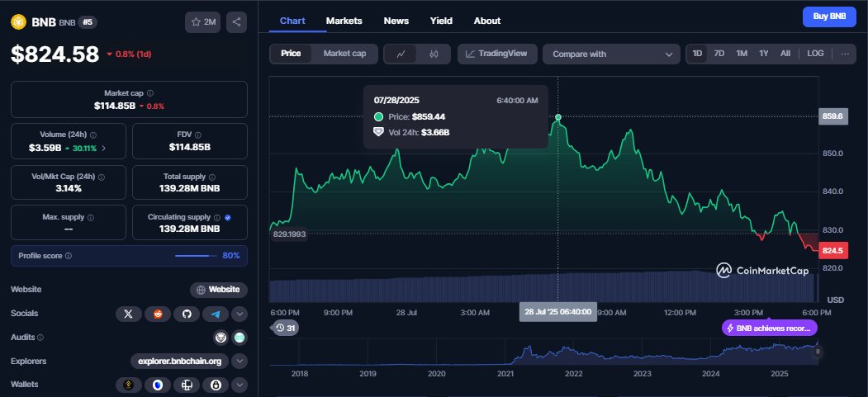
Task: Click the BNB coin logo icon
Action: [19, 22]
